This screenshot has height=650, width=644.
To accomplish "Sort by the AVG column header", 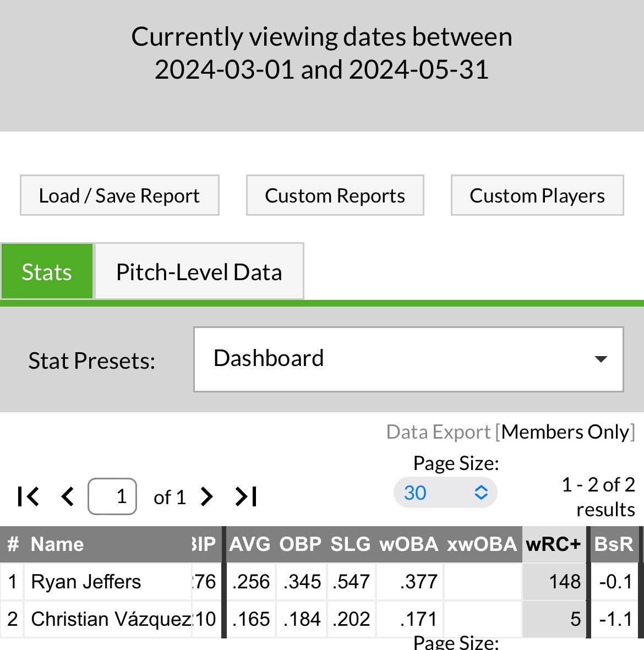I will 250,544.
